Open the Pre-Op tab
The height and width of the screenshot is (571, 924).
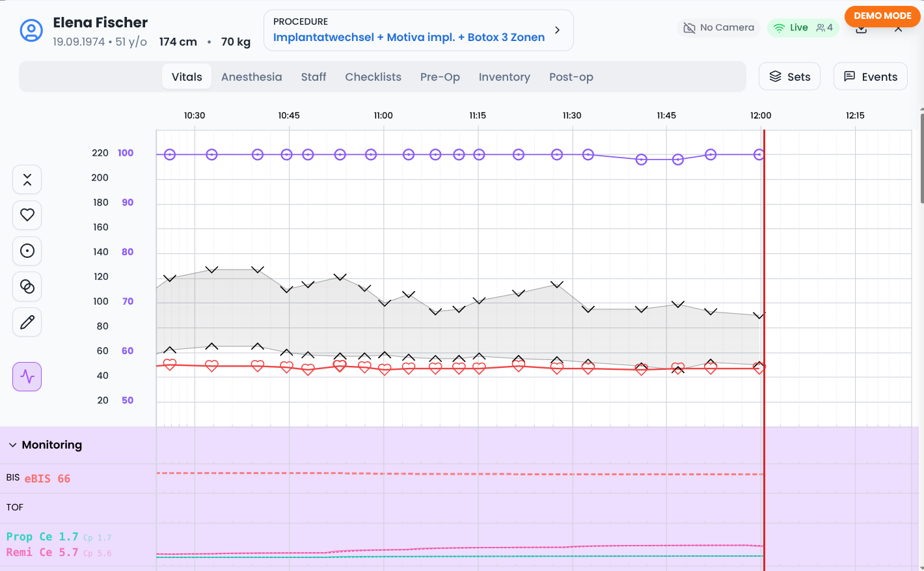point(440,77)
